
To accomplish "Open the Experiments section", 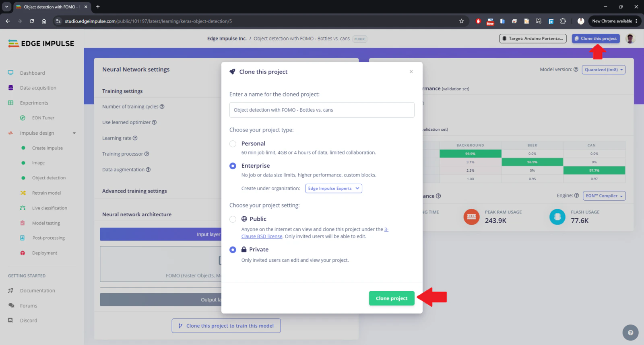I will [34, 103].
